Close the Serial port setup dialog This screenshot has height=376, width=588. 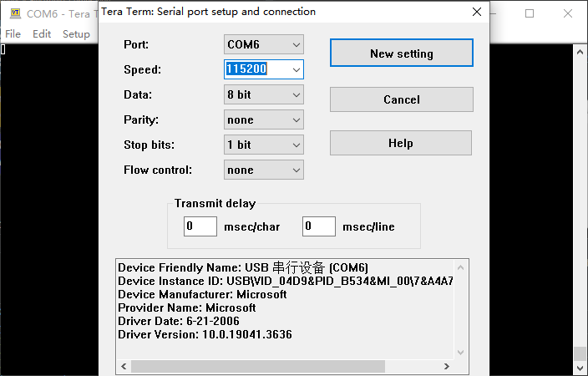476,13
